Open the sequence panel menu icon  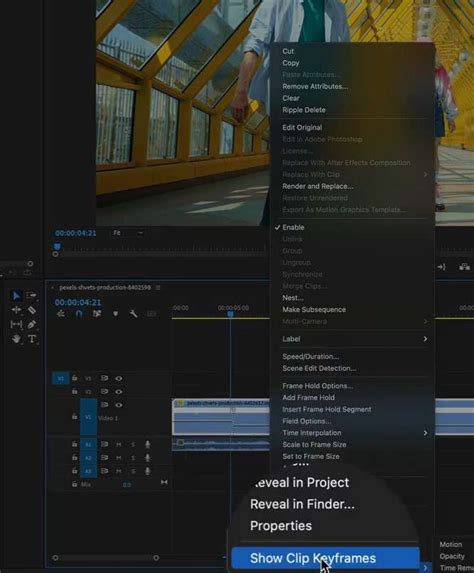coord(158,288)
